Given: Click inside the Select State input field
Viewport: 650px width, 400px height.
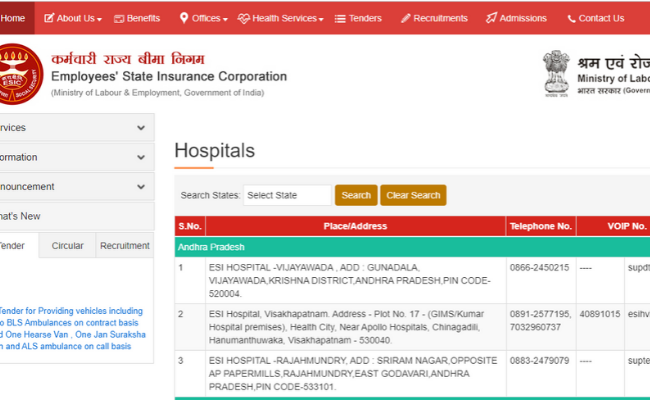Looking at the screenshot, I should [287, 195].
